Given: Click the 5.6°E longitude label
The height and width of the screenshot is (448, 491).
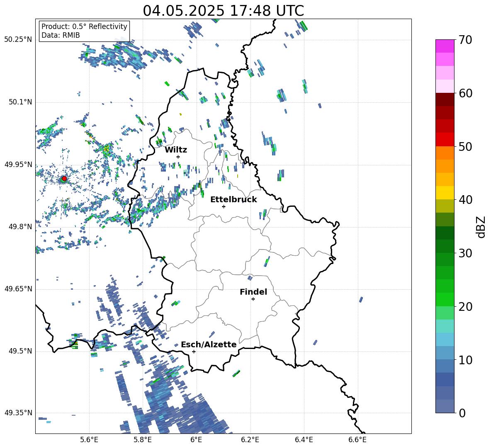Looking at the screenshot, I should click(x=89, y=440).
